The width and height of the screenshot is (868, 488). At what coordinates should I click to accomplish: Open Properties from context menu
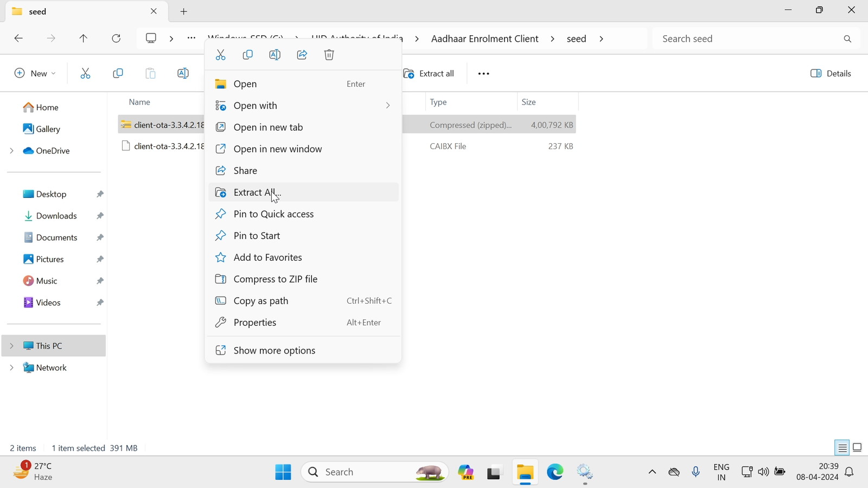click(x=303, y=322)
